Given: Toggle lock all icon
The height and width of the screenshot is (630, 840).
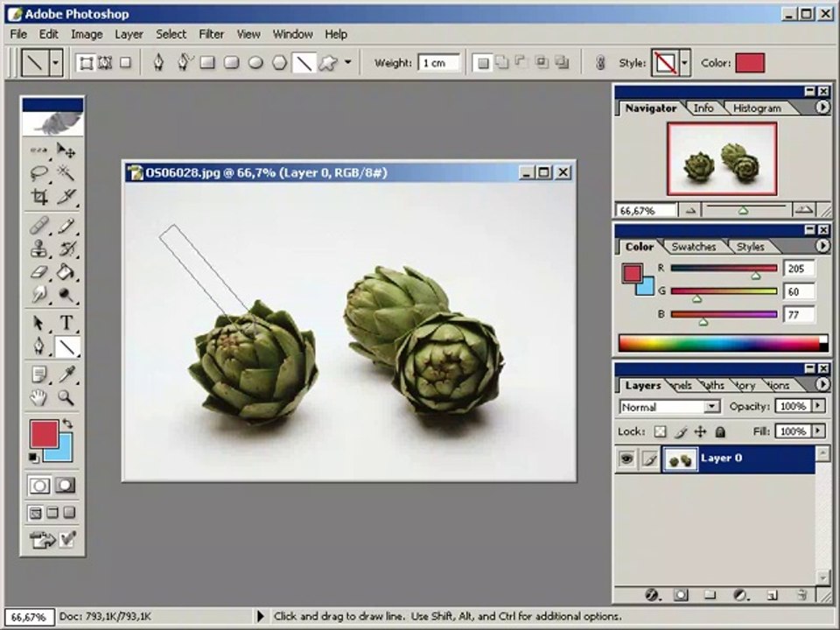Looking at the screenshot, I should click(720, 431).
